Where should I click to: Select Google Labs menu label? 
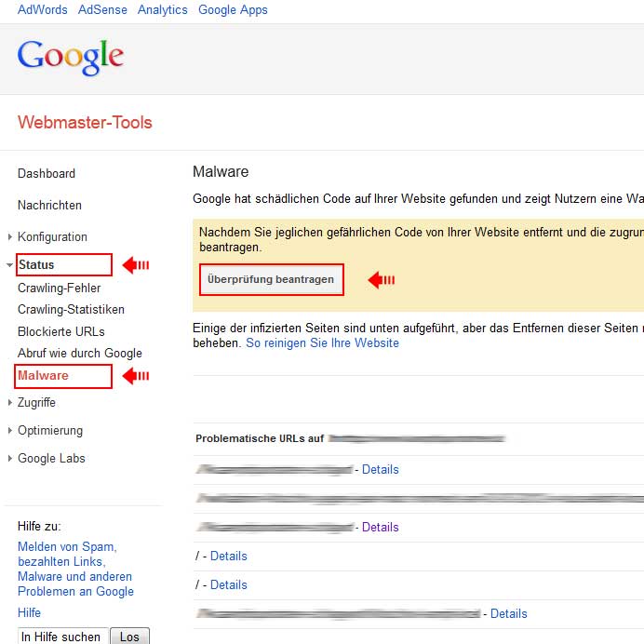click(51, 459)
